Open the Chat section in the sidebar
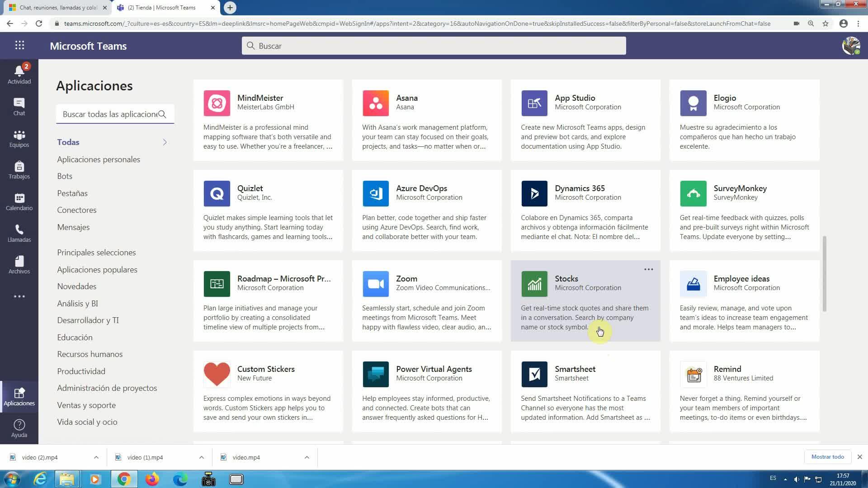The width and height of the screenshot is (868, 488). (x=19, y=107)
